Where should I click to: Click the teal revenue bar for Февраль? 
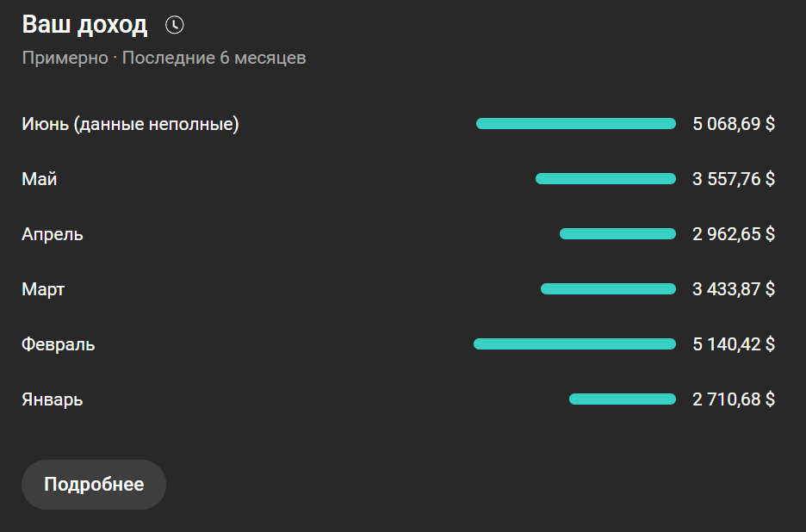coord(574,344)
